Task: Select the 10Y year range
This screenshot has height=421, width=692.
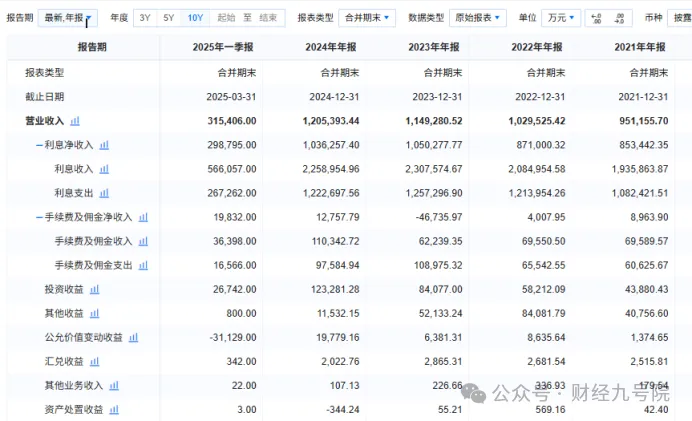Action: [x=195, y=18]
